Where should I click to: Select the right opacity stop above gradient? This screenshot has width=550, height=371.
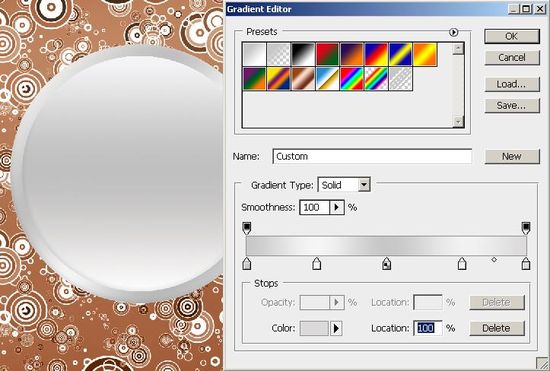525,228
